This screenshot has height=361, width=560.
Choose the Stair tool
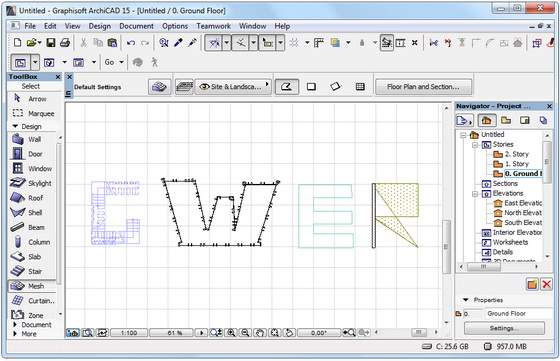click(31, 271)
